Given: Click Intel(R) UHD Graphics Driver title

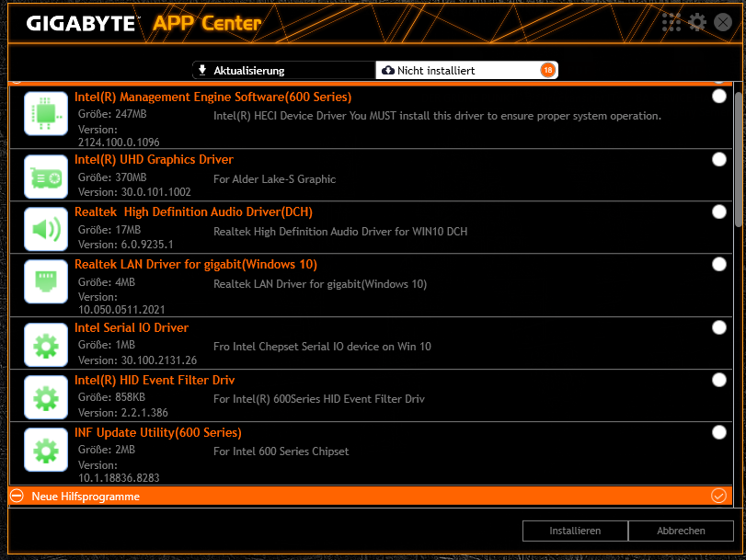Looking at the screenshot, I should [x=154, y=159].
